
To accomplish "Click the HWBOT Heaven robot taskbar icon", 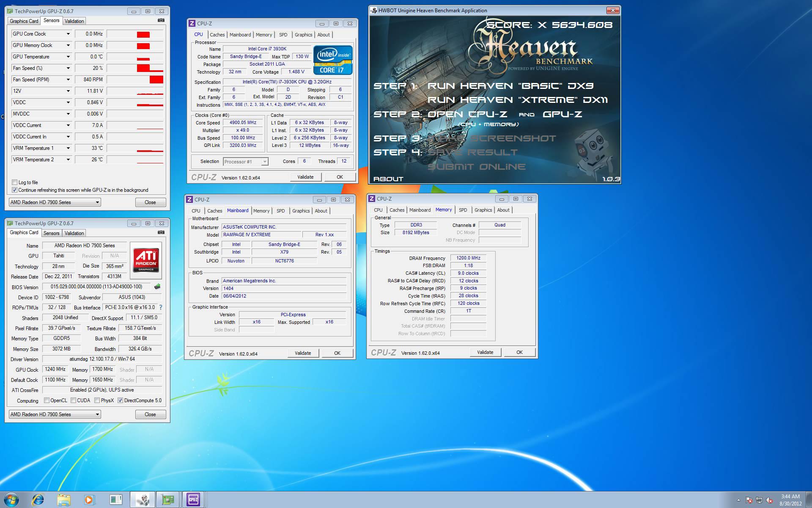I will (x=142, y=500).
